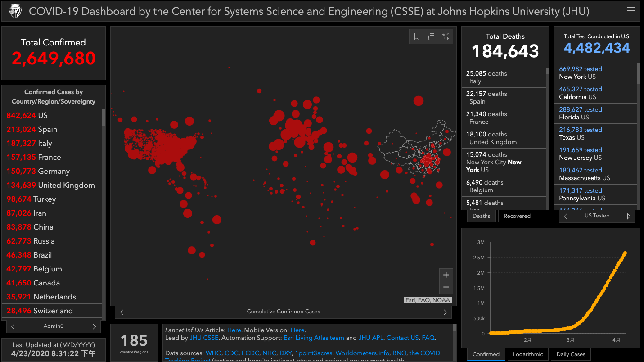
Task: Click right arrow next to Admin0
Action: point(94,326)
